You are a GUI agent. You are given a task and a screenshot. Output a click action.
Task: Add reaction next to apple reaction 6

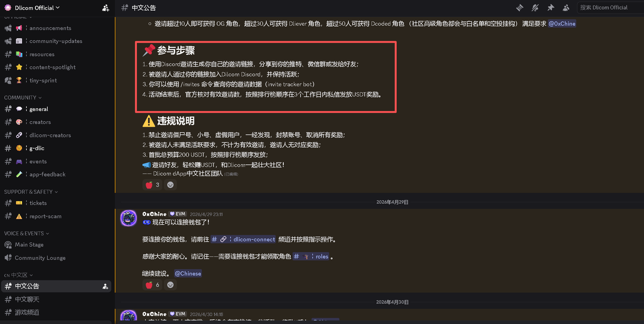pos(170,285)
